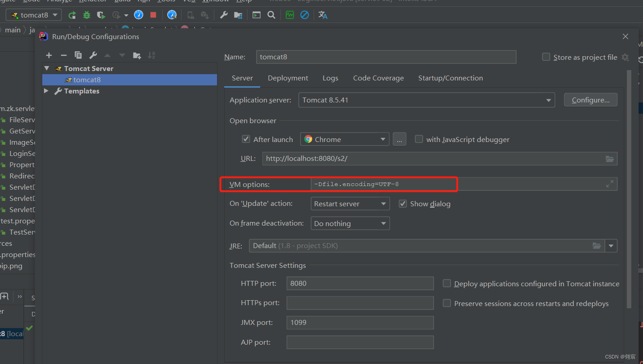Open the dropdown arrow beside profile run icon
This screenshot has height=364, width=643.
126,15
